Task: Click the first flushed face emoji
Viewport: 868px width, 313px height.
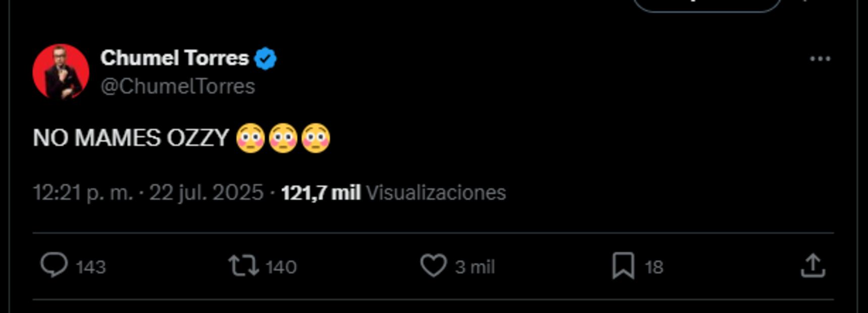Action: pyautogui.click(x=250, y=138)
